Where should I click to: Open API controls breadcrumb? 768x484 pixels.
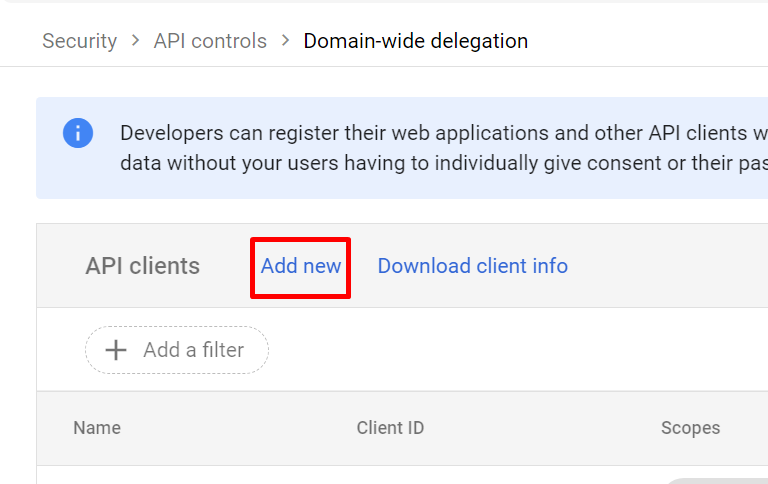click(210, 41)
